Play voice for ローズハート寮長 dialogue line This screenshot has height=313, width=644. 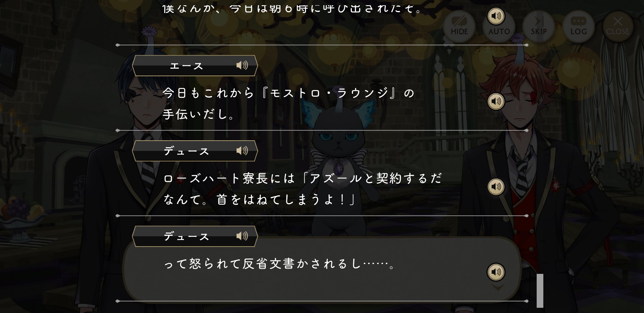tap(496, 187)
